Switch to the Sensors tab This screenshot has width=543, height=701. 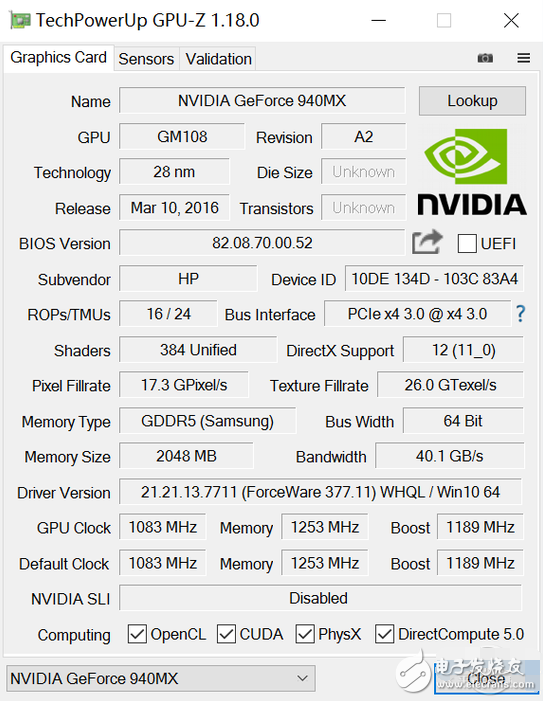coord(146,59)
